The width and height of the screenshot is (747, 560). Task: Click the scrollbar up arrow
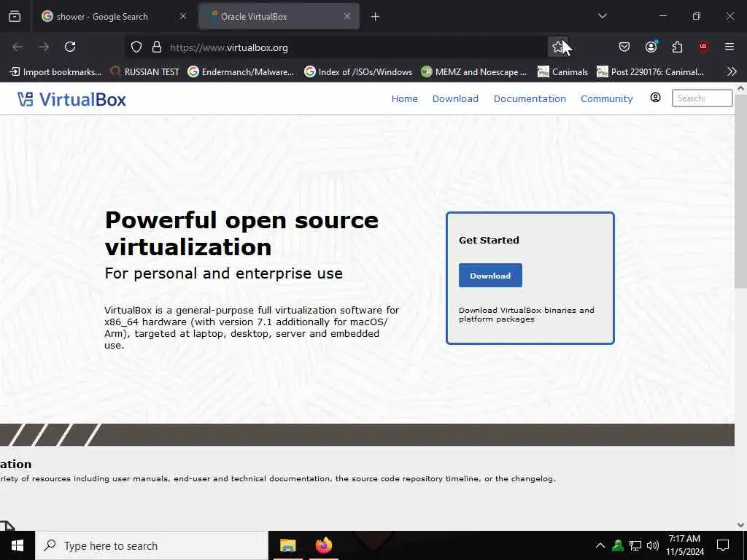click(x=741, y=88)
